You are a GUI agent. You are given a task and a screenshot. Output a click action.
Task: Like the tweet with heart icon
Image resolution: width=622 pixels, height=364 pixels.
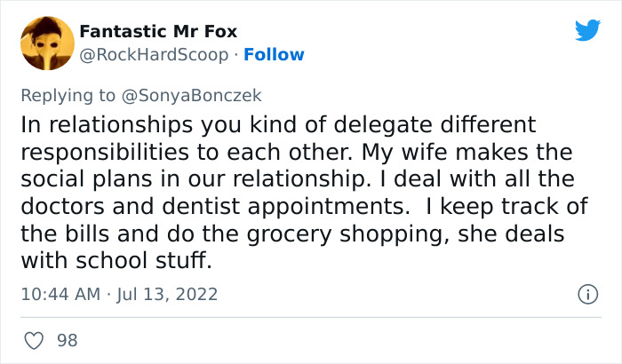(35, 340)
